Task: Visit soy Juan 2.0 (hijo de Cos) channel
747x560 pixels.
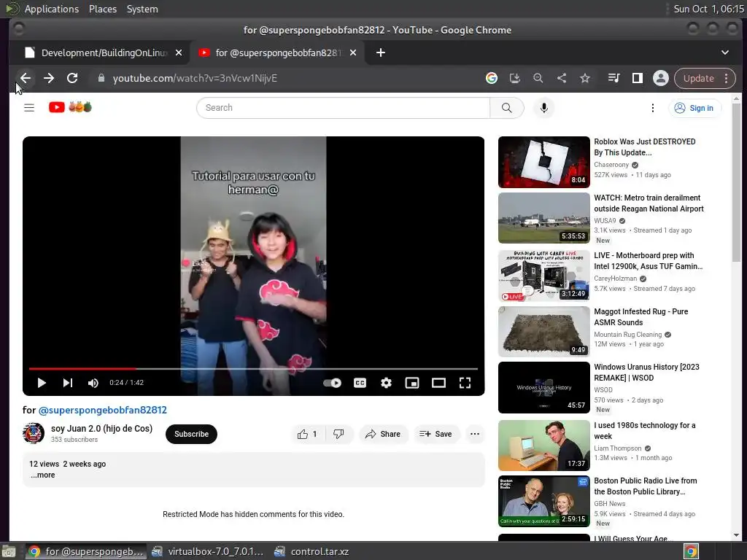Action: [x=101, y=428]
